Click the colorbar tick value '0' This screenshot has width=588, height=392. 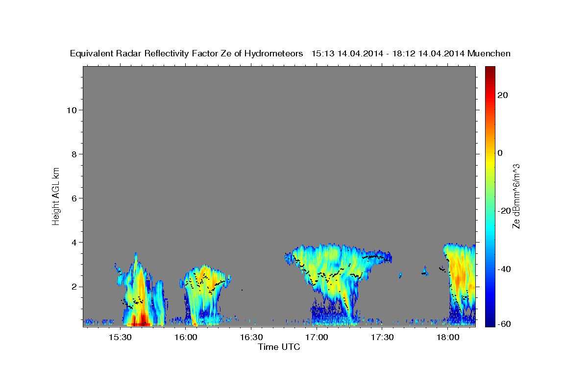[500, 153]
